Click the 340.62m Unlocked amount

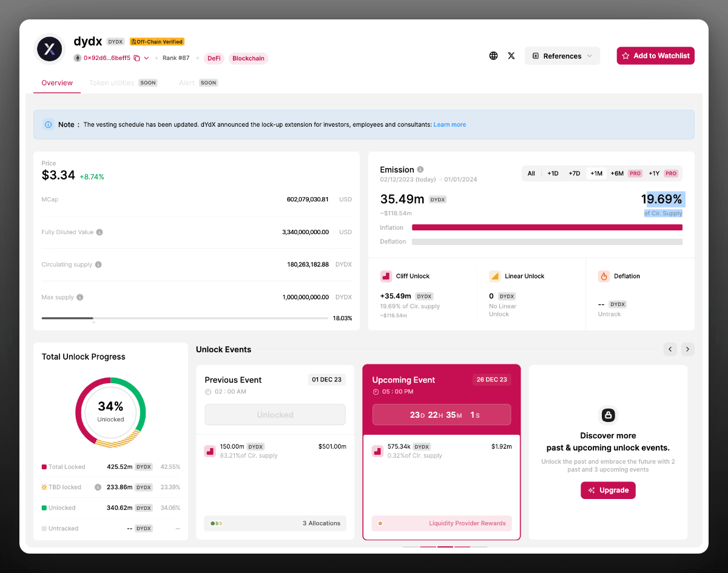pyautogui.click(x=119, y=508)
